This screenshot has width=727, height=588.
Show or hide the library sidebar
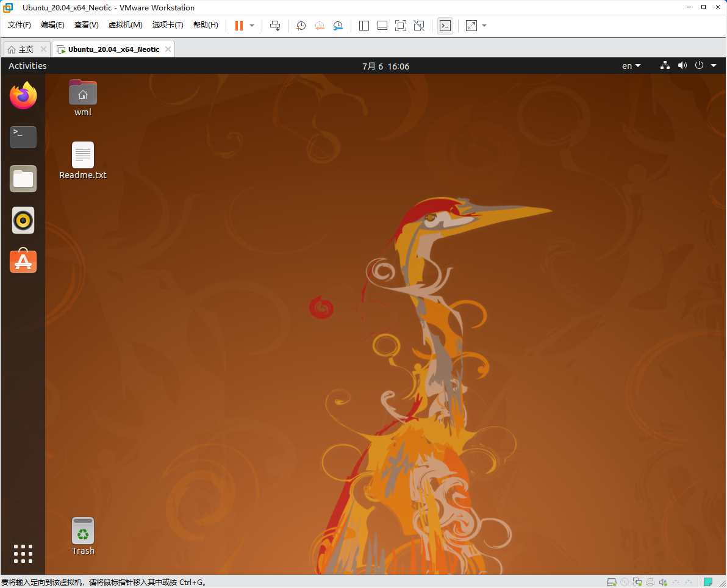[x=364, y=26]
